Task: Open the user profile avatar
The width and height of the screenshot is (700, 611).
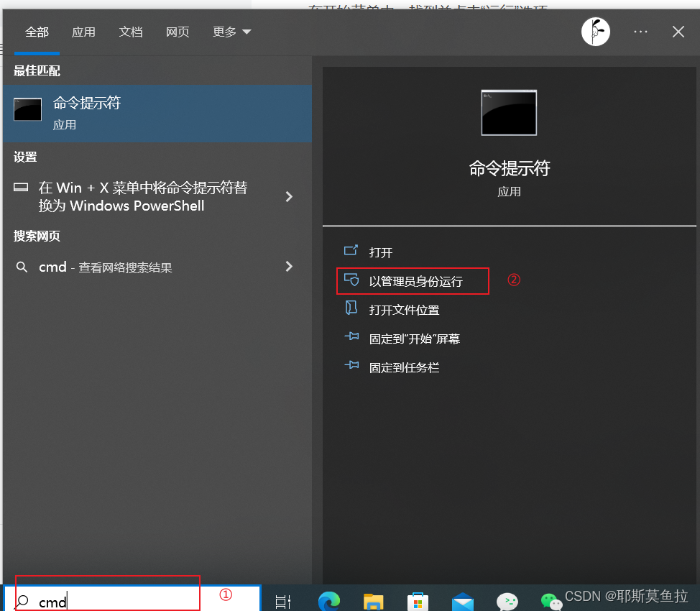Action: point(595,32)
